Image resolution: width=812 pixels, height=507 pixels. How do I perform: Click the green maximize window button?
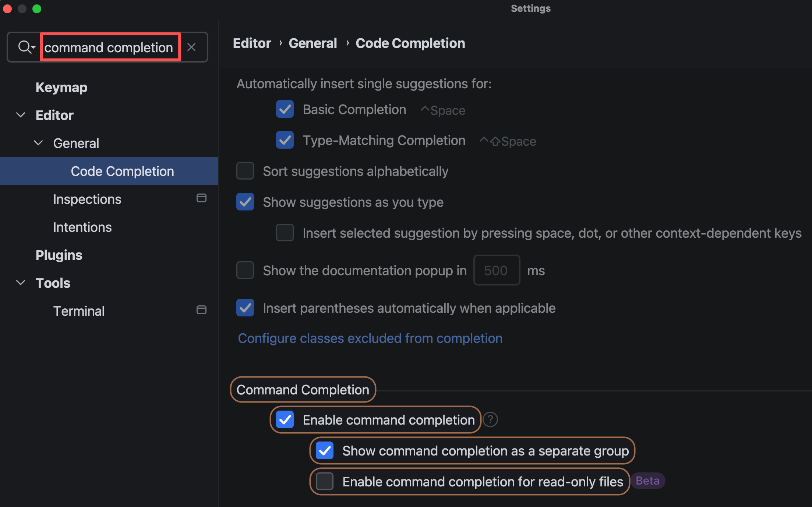click(x=37, y=8)
